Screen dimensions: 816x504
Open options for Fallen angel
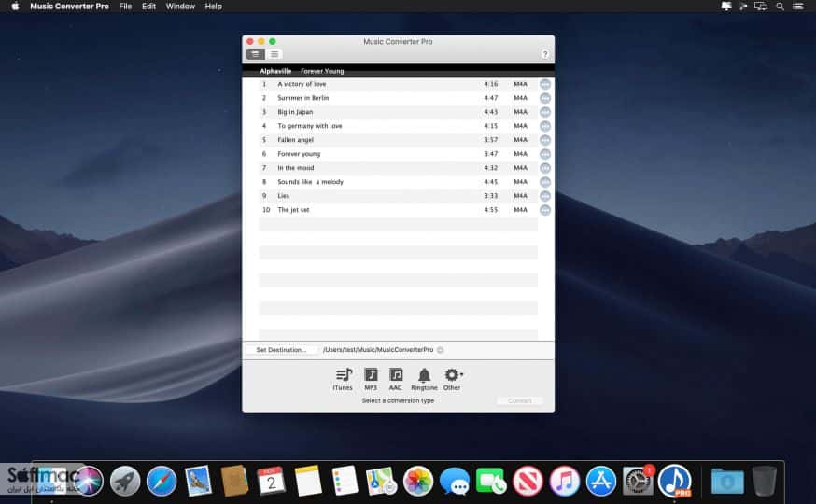point(545,140)
